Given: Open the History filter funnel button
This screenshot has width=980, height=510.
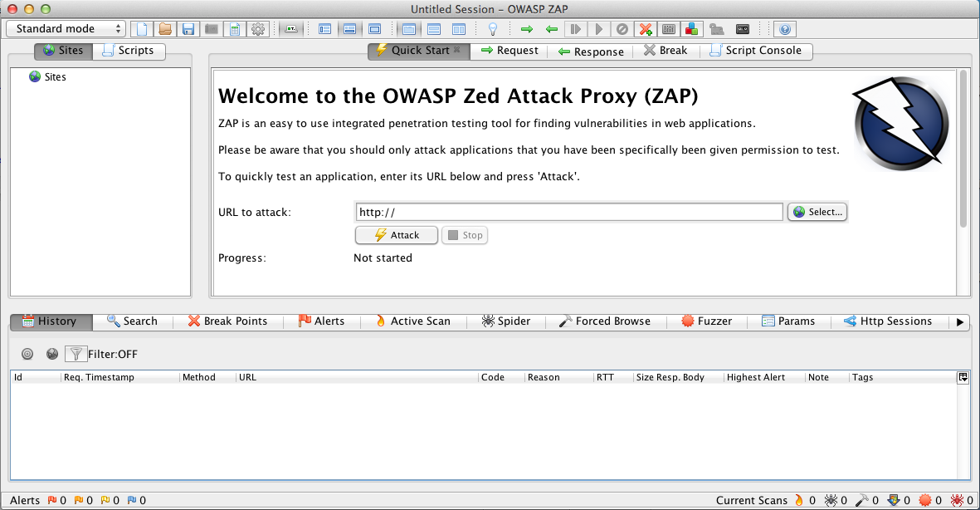Looking at the screenshot, I should [76, 354].
